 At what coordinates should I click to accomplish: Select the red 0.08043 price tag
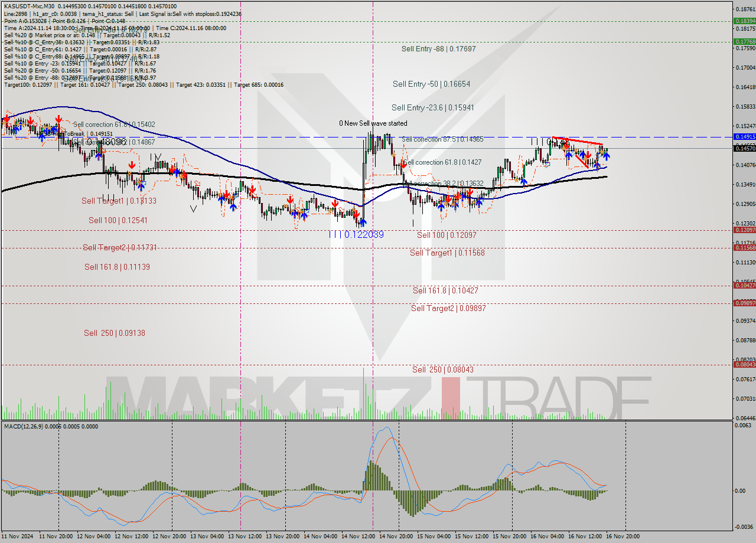[x=744, y=364]
